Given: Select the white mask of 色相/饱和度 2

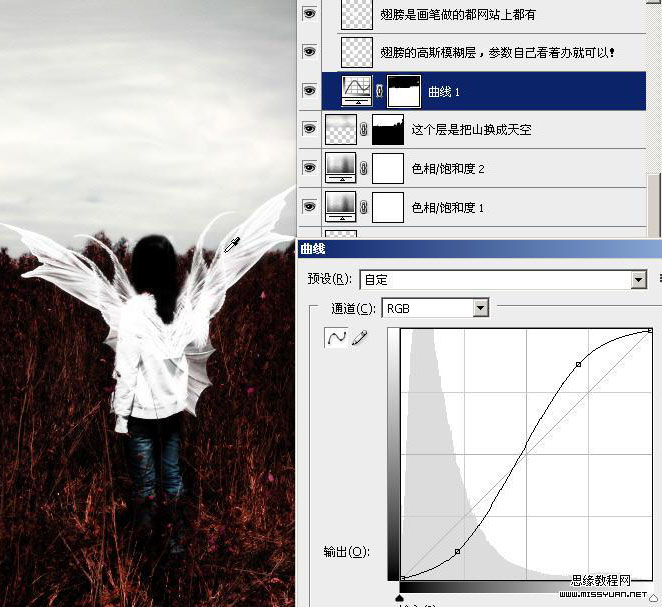Looking at the screenshot, I should [388, 168].
